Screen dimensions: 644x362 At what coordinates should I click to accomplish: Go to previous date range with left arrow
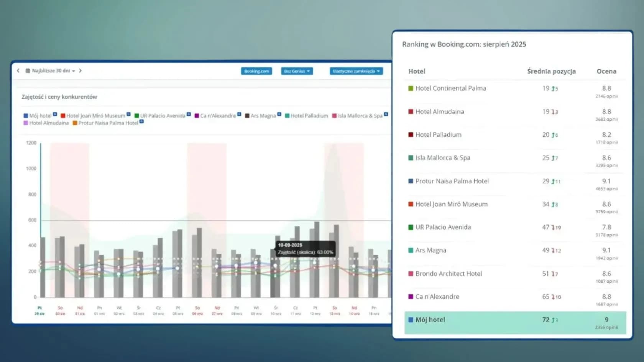(x=18, y=70)
